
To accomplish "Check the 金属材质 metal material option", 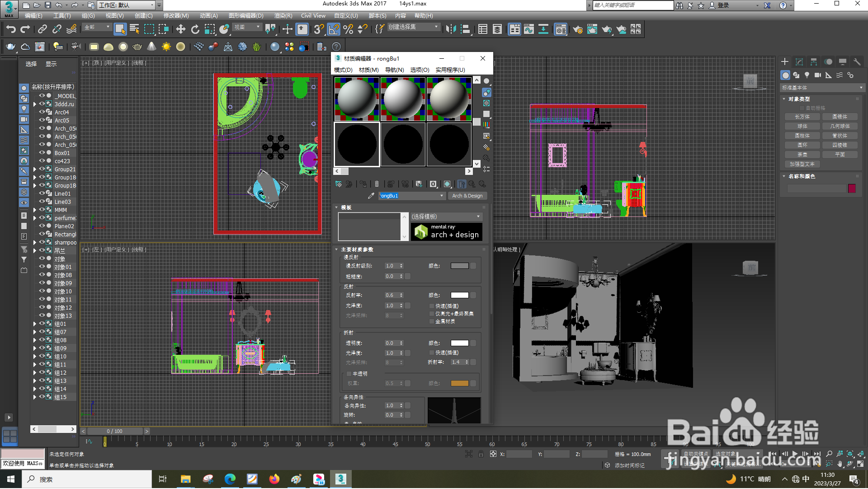I will (x=432, y=321).
